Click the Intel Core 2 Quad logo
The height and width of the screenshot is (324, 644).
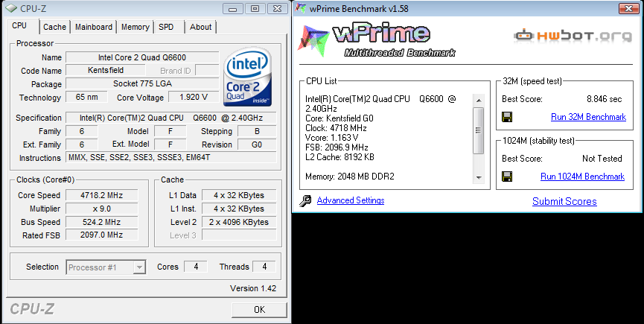248,77
